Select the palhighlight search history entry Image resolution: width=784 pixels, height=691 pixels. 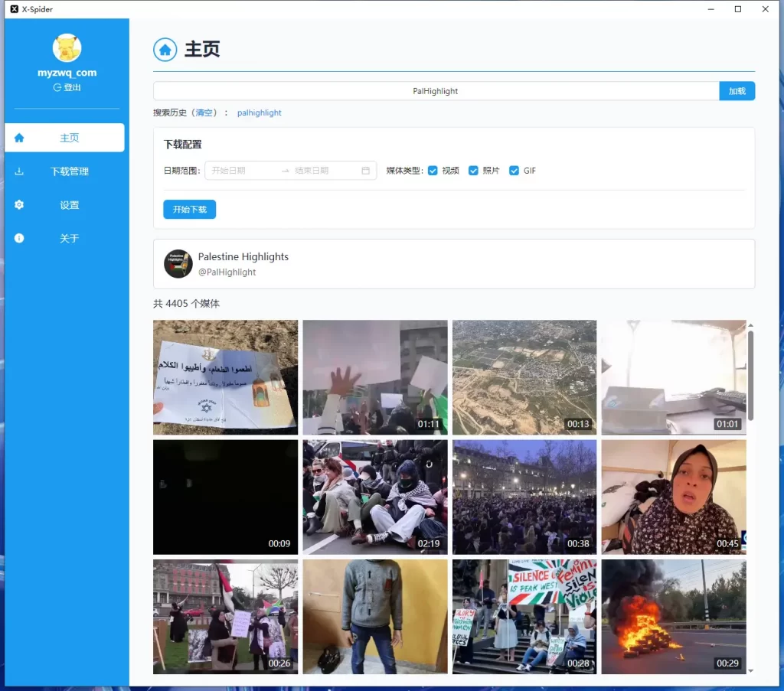point(259,113)
